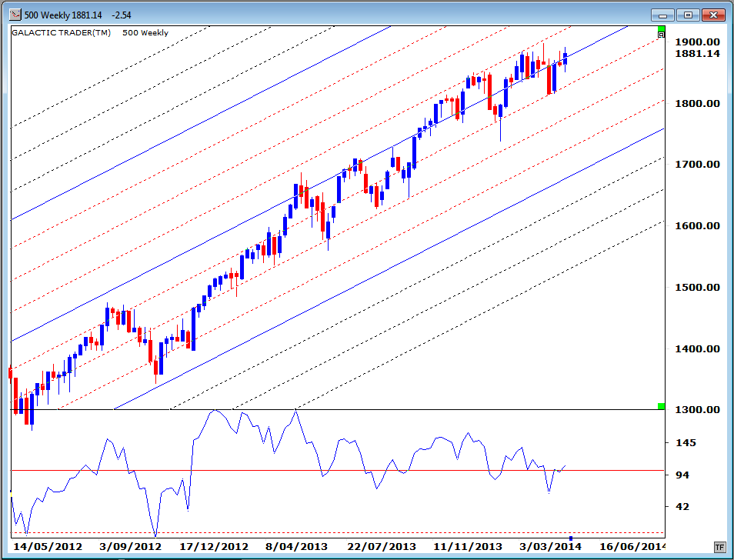Click the 1600.00 price axis label
The width and height of the screenshot is (734, 560).
[x=698, y=226]
